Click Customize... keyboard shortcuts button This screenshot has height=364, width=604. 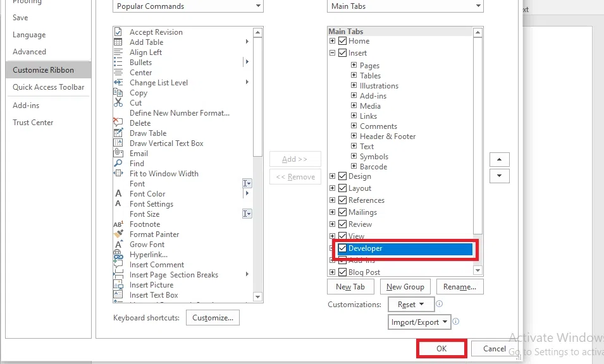pos(213,318)
